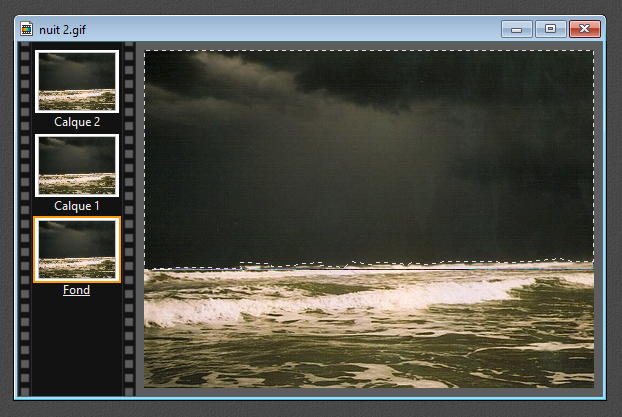
Task: Click the underlined Fond label
Action: tap(77, 291)
